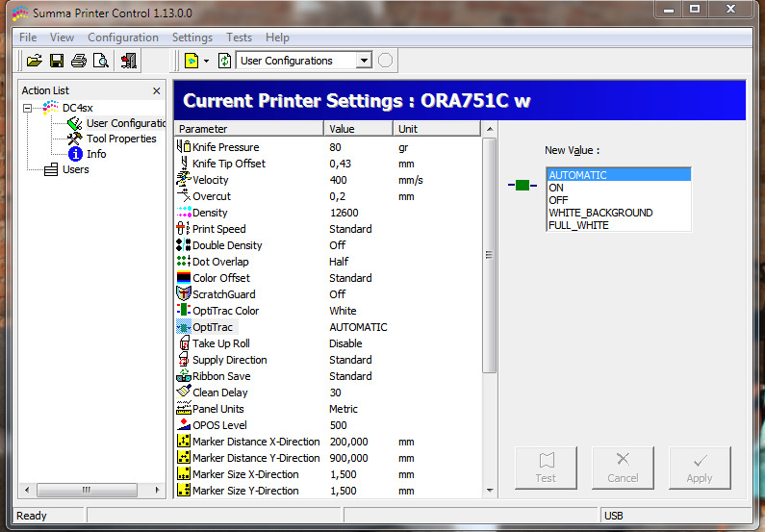The image size is (765, 532).
Task: Click the Clean Delay brush icon
Action: 184,392
